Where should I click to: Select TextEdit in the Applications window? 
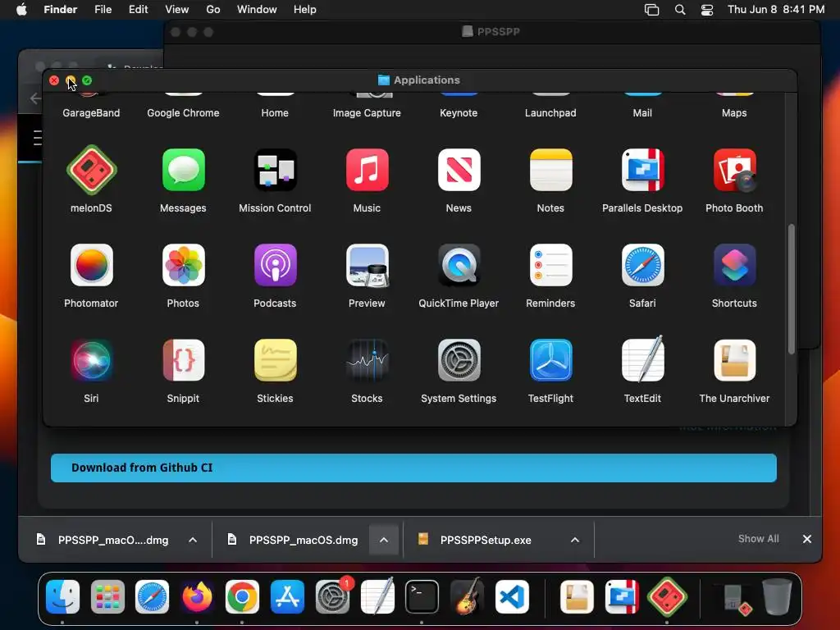[x=642, y=359]
